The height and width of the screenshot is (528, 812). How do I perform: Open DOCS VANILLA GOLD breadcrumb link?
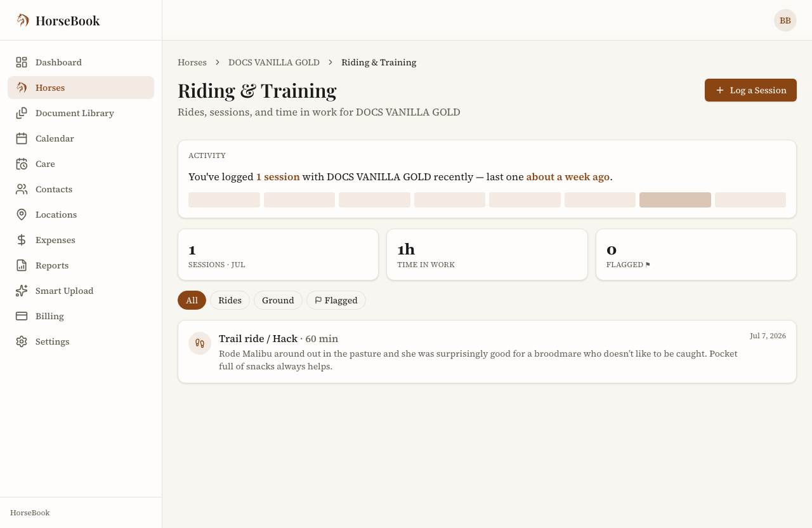(x=274, y=62)
